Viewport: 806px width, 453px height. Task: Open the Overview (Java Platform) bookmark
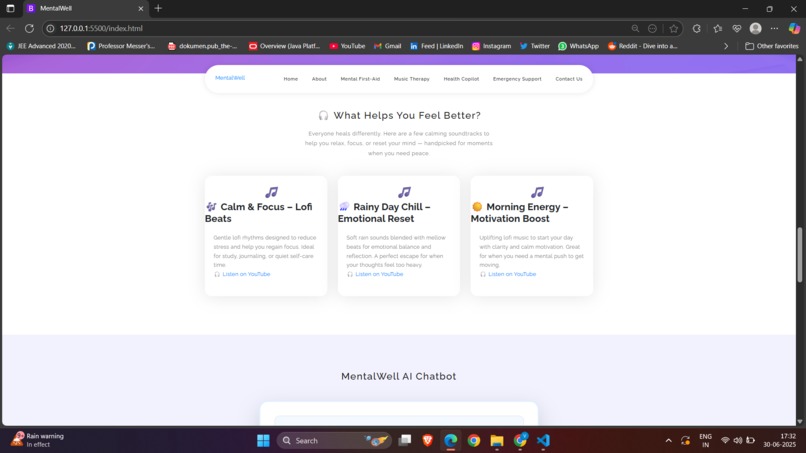pos(284,46)
